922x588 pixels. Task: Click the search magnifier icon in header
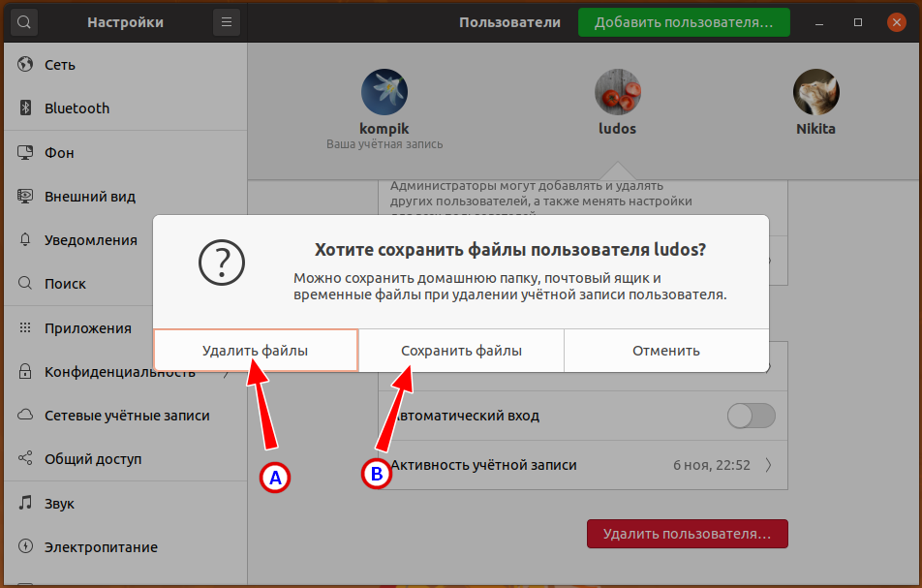click(24, 22)
